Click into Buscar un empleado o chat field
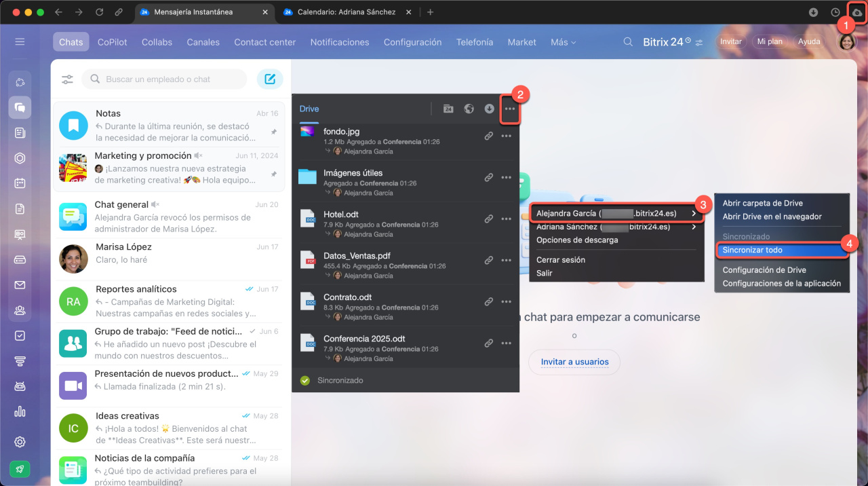This screenshot has height=486, width=868. click(164, 79)
